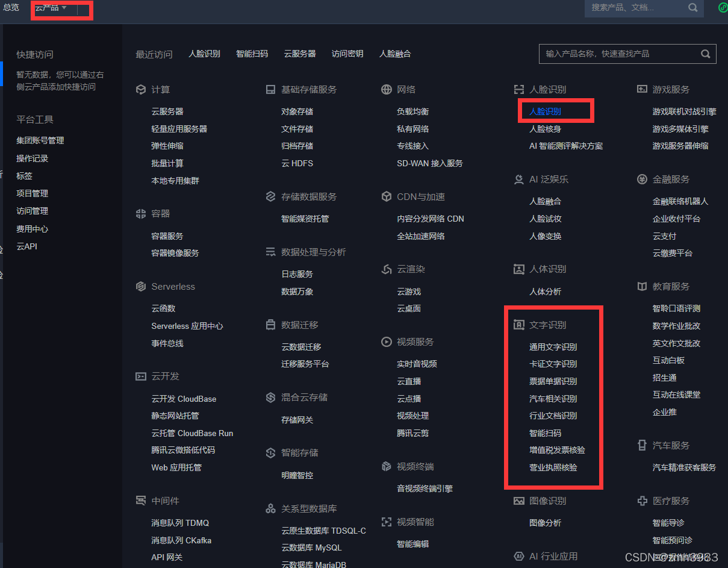
Task: Click the 人体识别 category icon
Action: coord(518,269)
